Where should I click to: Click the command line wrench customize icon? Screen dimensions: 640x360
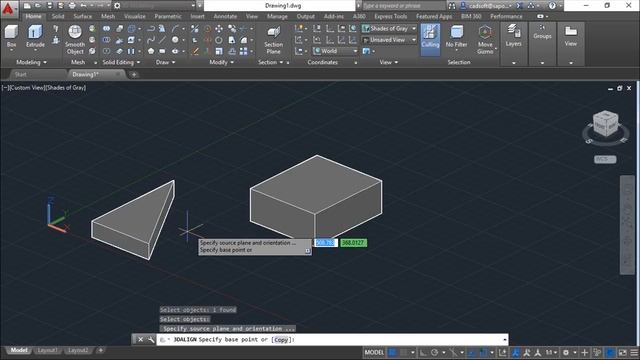point(151,340)
